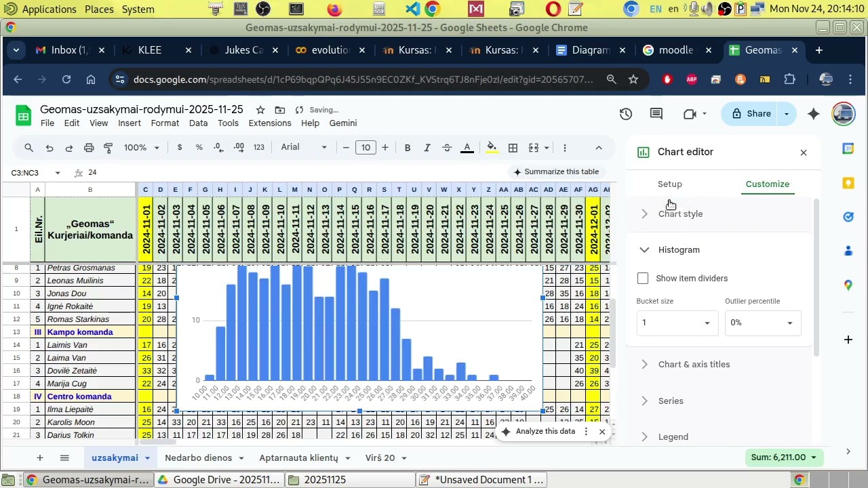Viewport: 868px width, 488px height.
Task: Open the Applications system menu
Action: point(41,9)
